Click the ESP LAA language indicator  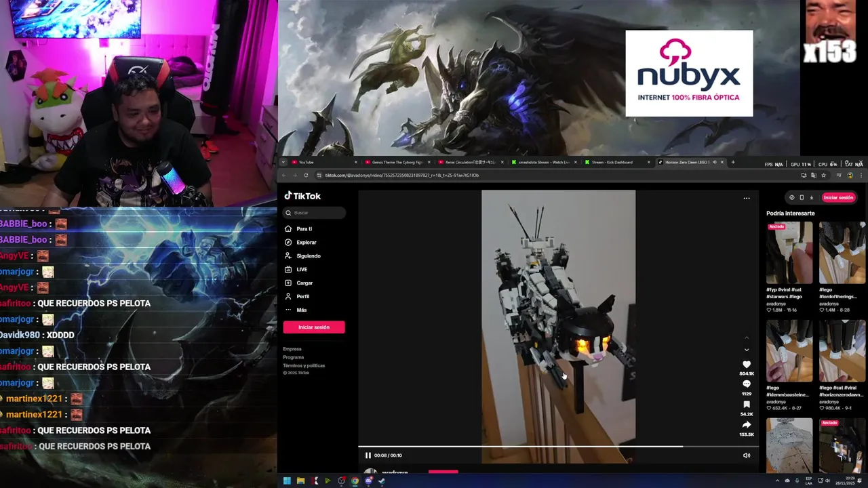click(x=809, y=481)
